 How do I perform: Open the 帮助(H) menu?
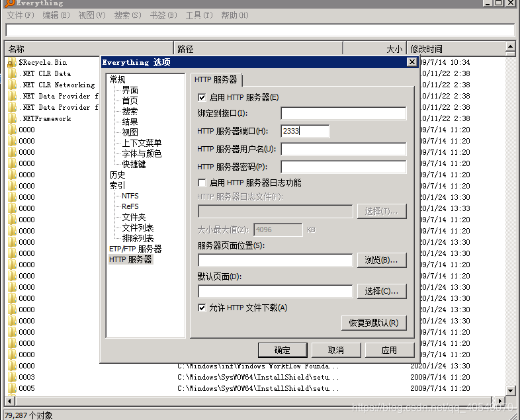(235, 15)
